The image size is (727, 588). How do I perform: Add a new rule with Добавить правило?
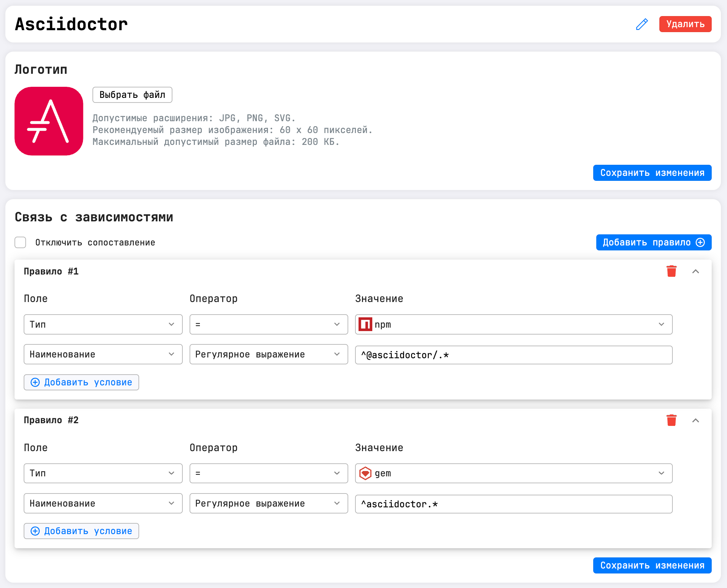tap(654, 242)
